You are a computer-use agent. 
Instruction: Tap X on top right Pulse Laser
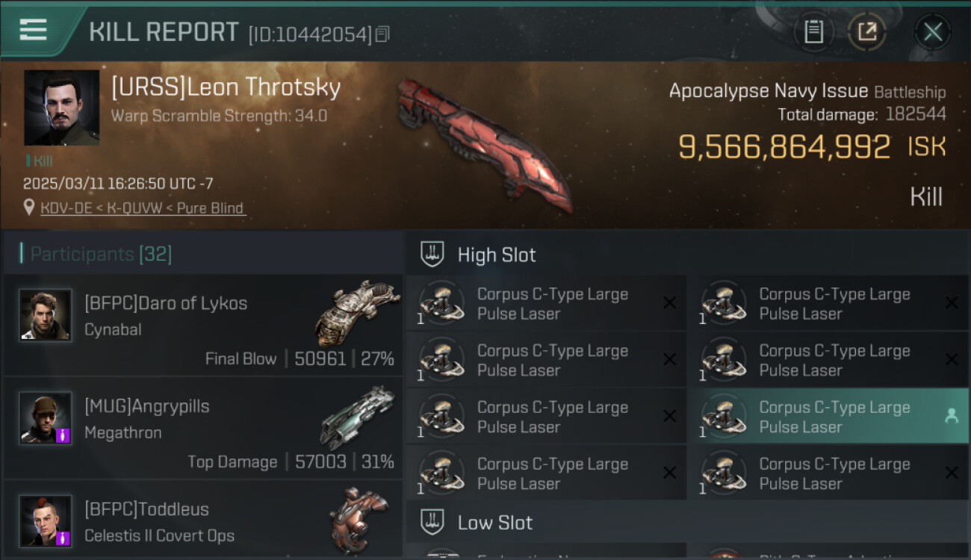(952, 303)
